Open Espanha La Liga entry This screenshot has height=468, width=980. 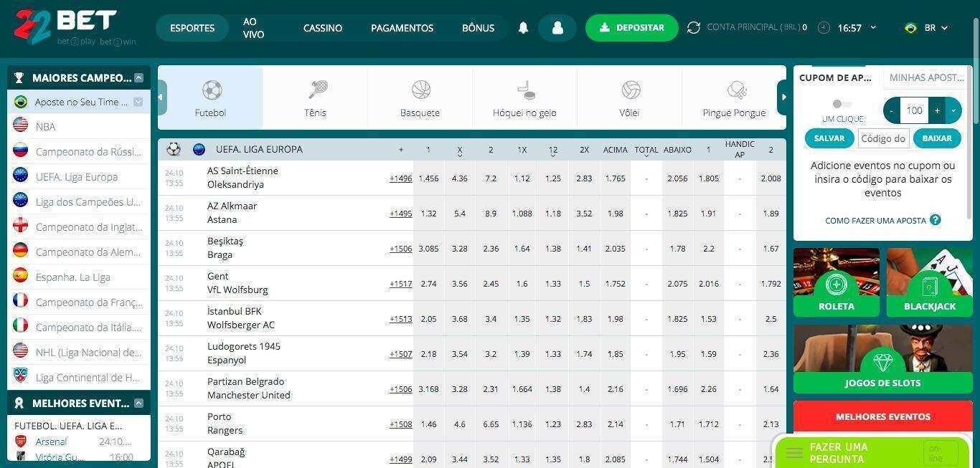[x=79, y=277]
